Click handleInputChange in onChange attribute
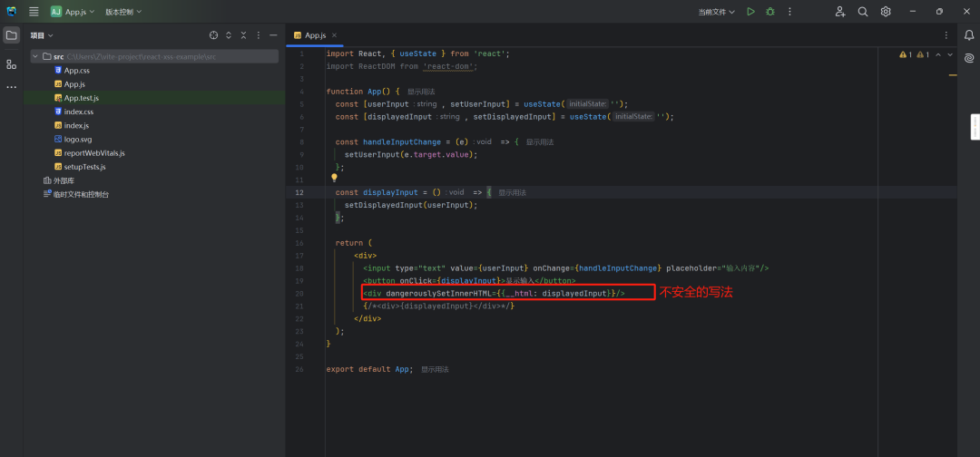This screenshot has height=457, width=980. [618, 268]
